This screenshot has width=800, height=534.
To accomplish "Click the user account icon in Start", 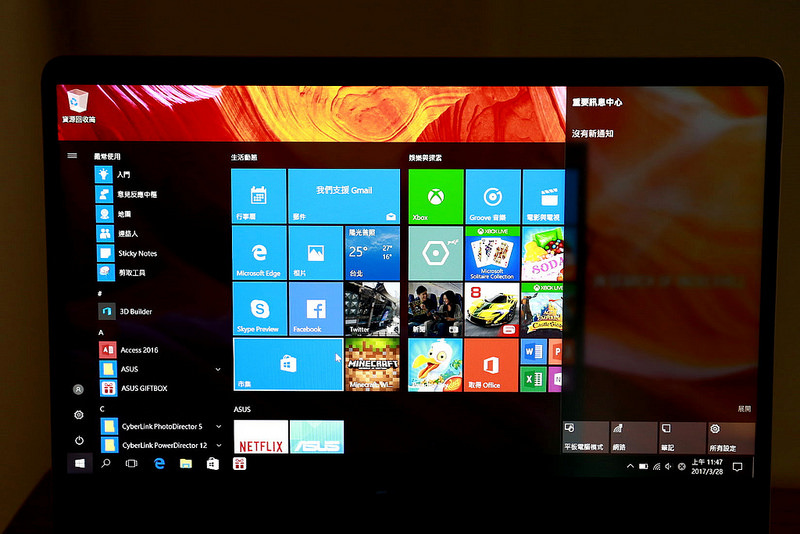I will (78, 389).
